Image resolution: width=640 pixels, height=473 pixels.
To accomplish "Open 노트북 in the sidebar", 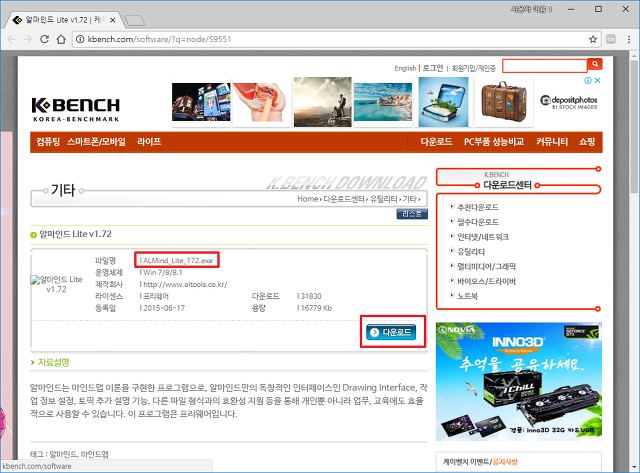I will [467, 296].
